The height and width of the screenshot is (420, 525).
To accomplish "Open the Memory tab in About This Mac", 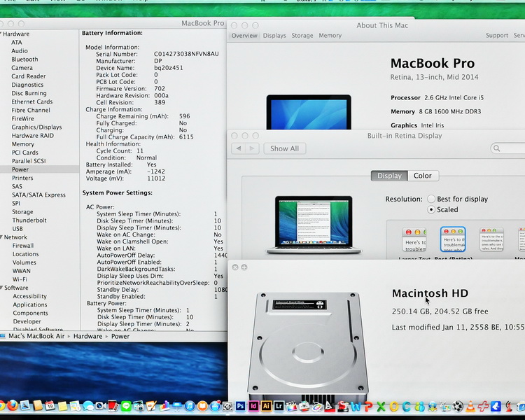I will point(330,36).
